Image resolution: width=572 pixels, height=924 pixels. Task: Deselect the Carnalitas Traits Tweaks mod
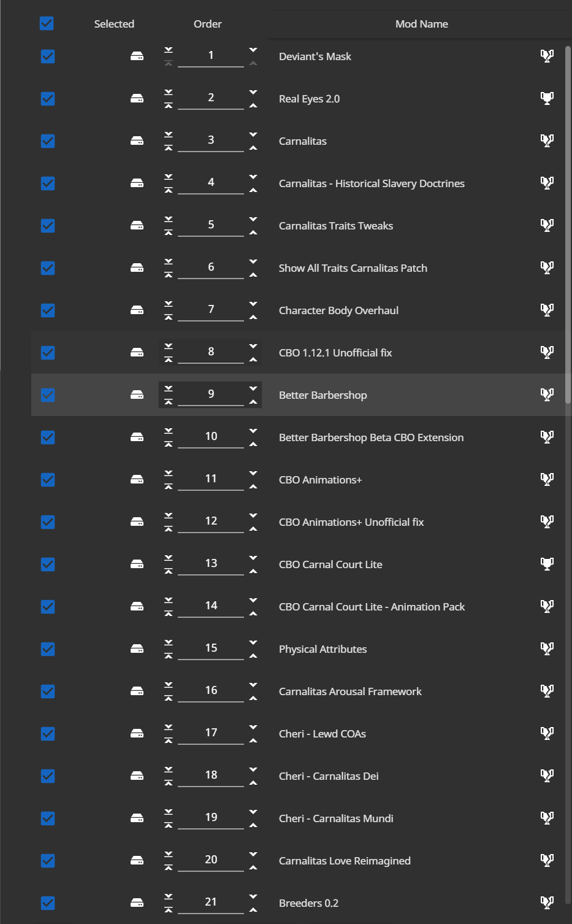click(x=47, y=226)
